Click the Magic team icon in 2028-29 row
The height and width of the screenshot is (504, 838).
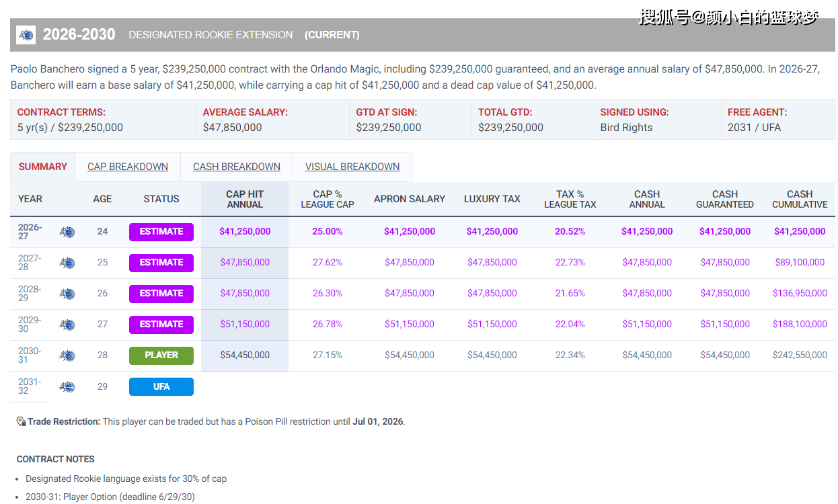(x=67, y=294)
